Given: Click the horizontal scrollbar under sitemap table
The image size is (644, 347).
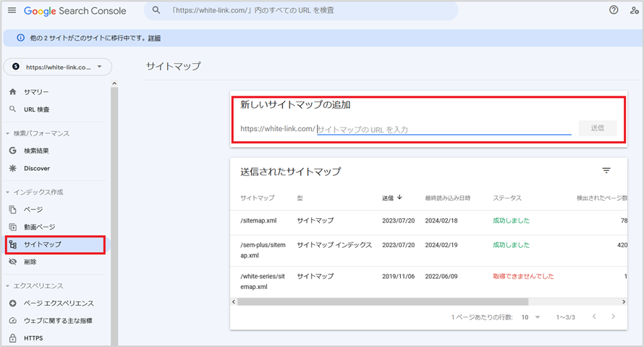Looking at the screenshot, I should tap(382, 302).
